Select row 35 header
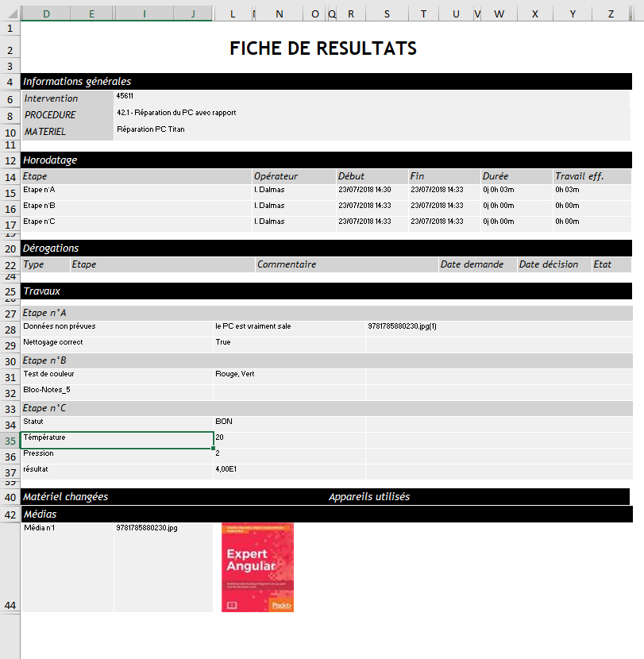This screenshot has height=659, width=644. [10, 441]
